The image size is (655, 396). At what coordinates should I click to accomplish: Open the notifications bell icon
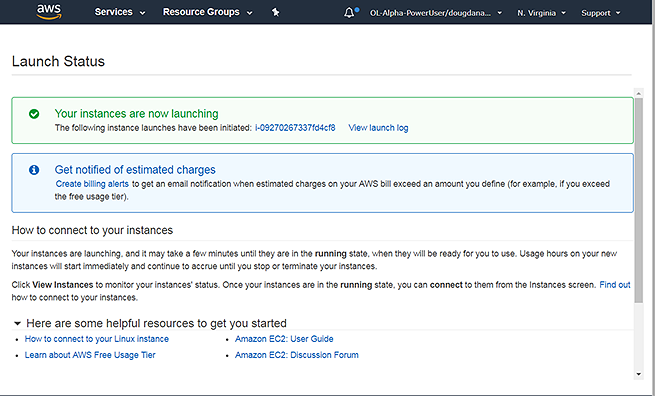[349, 13]
